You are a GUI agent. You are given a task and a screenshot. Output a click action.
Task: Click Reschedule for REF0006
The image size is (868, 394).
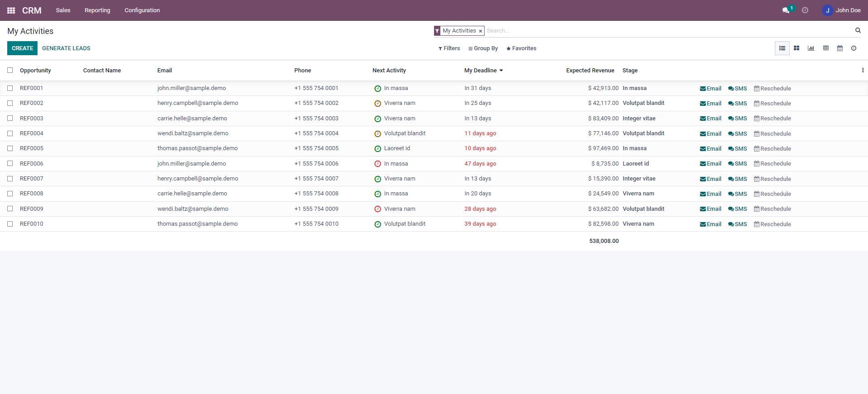click(772, 164)
